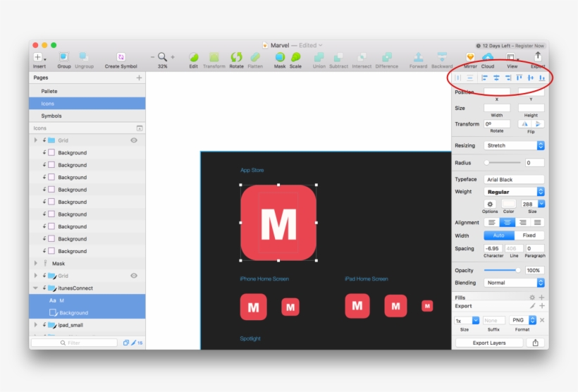Screen dimensions: 578x392
Task: Click the align left edges icon
Action: (x=485, y=78)
